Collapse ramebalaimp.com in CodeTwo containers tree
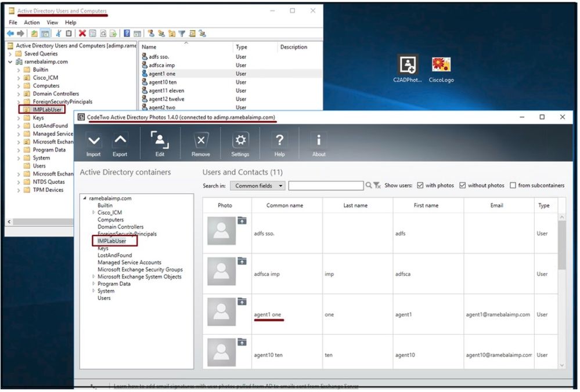580x392 pixels. click(85, 198)
